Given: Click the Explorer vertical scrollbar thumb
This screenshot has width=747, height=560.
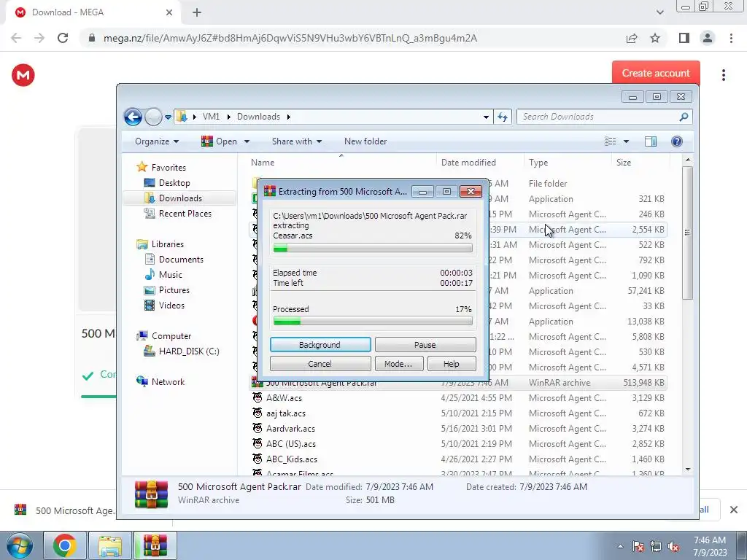Looking at the screenshot, I should [687, 233].
